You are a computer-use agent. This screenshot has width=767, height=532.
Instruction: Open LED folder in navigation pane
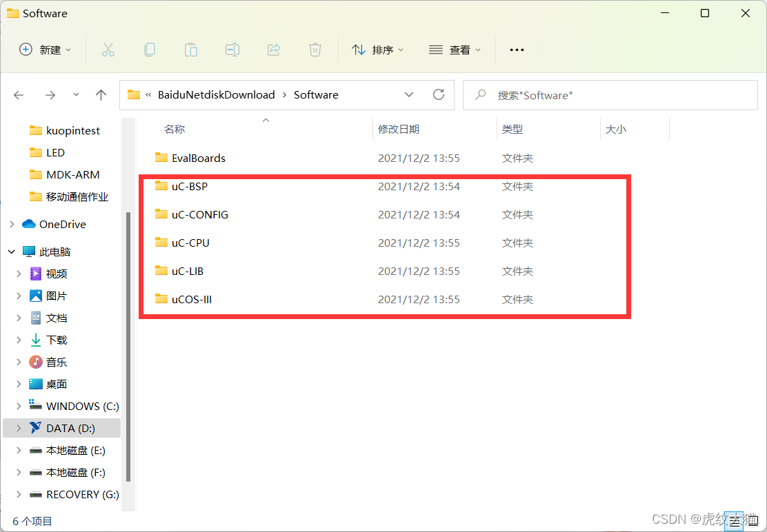(x=55, y=153)
